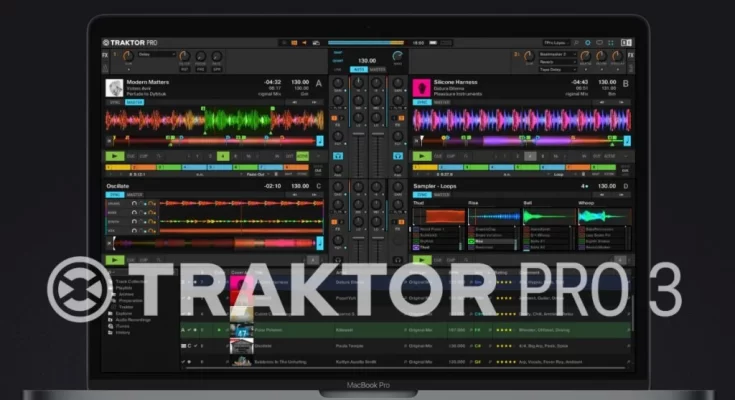
Task: Click the Modern Matters cover art on Deck A
Action: click(115, 88)
